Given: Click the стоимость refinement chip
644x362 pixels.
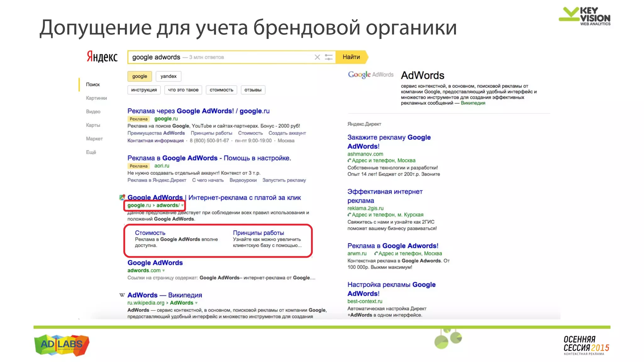Looking at the screenshot, I should click(x=221, y=90).
